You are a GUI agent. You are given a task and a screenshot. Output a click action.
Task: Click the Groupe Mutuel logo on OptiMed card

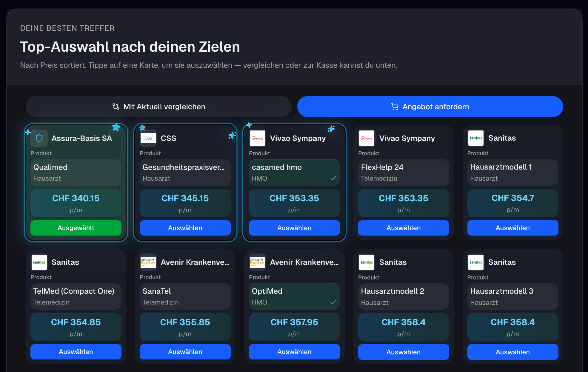257,262
